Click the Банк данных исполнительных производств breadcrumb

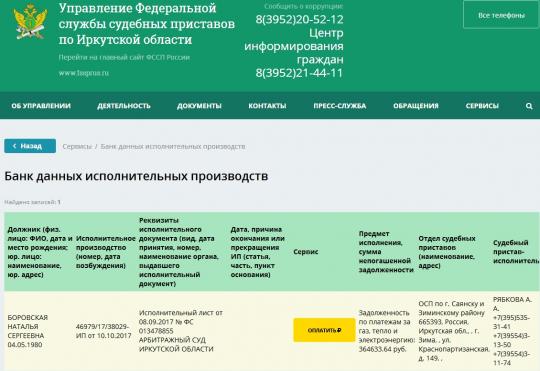coord(173,146)
